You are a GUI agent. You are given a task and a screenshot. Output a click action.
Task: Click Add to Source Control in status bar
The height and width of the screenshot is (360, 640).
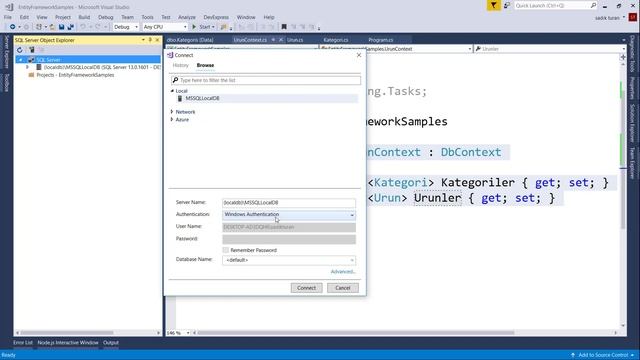(x=603, y=355)
